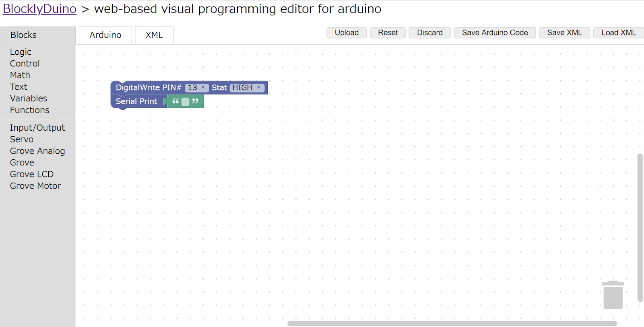
Task: Open the Servo block category
Action: point(22,139)
